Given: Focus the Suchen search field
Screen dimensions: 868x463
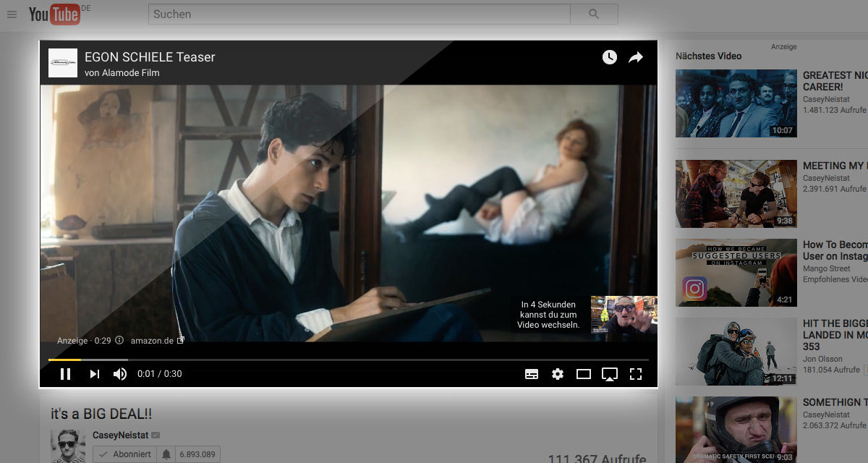Looking at the screenshot, I should click(359, 14).
